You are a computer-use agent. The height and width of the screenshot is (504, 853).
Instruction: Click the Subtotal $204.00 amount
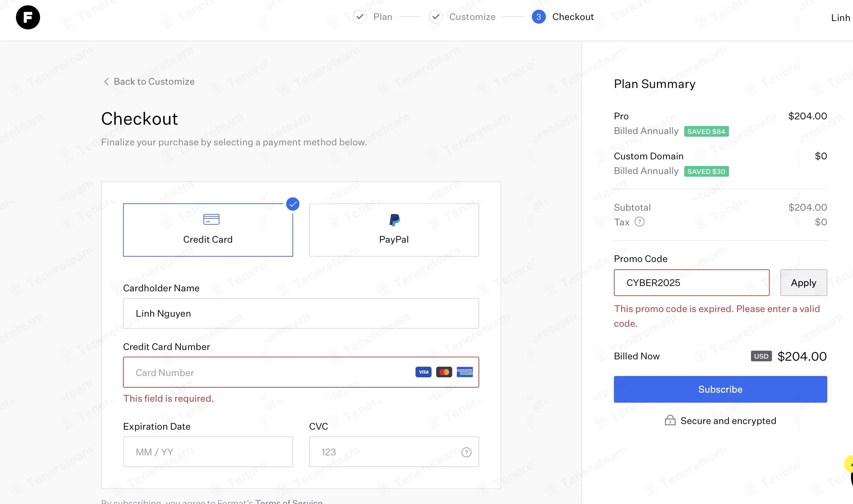807,207
